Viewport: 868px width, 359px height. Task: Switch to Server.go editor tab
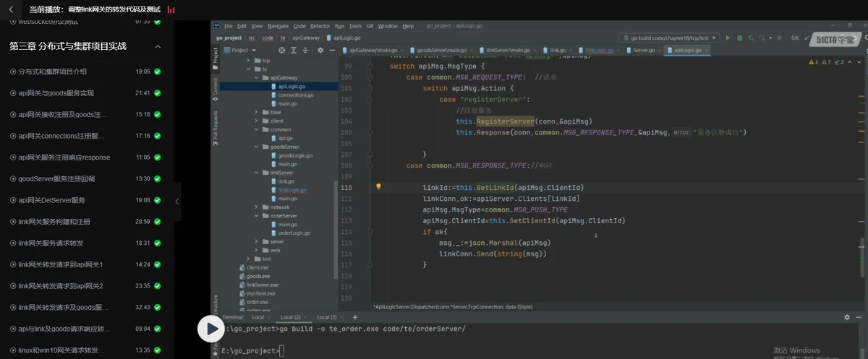642,51
